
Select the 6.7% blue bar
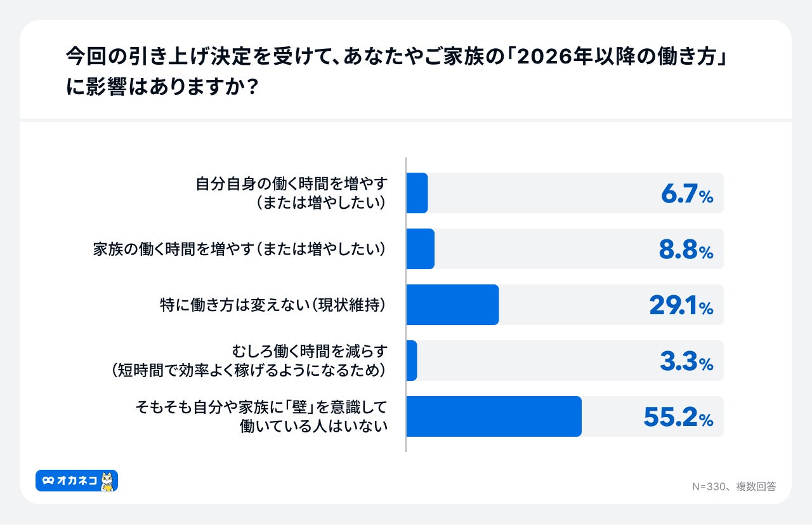417,193
